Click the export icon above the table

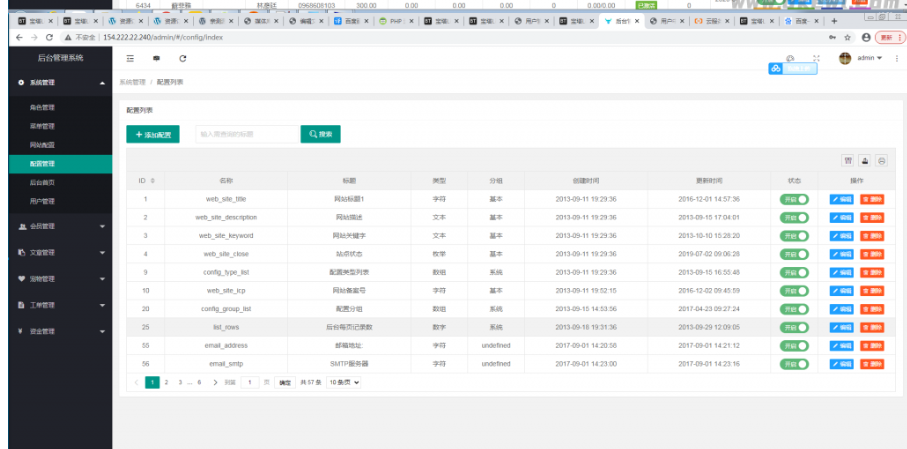[x=865, y=160]
